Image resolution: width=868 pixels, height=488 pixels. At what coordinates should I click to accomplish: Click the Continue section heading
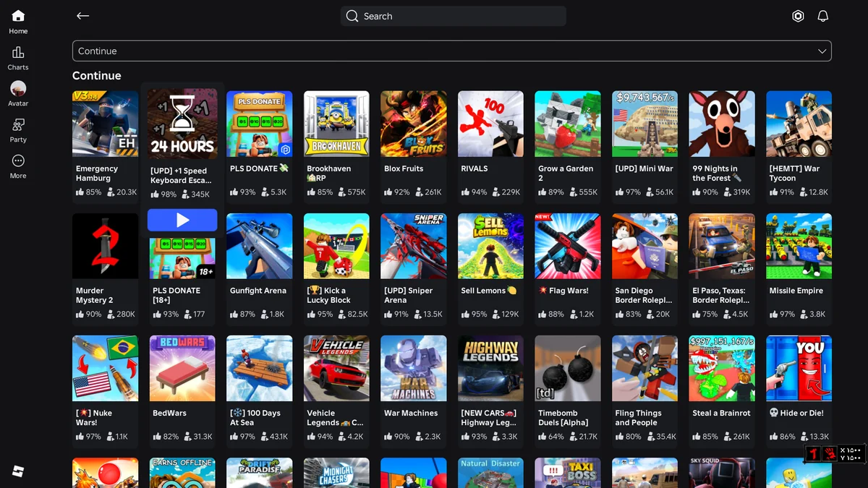coord(97,76)
